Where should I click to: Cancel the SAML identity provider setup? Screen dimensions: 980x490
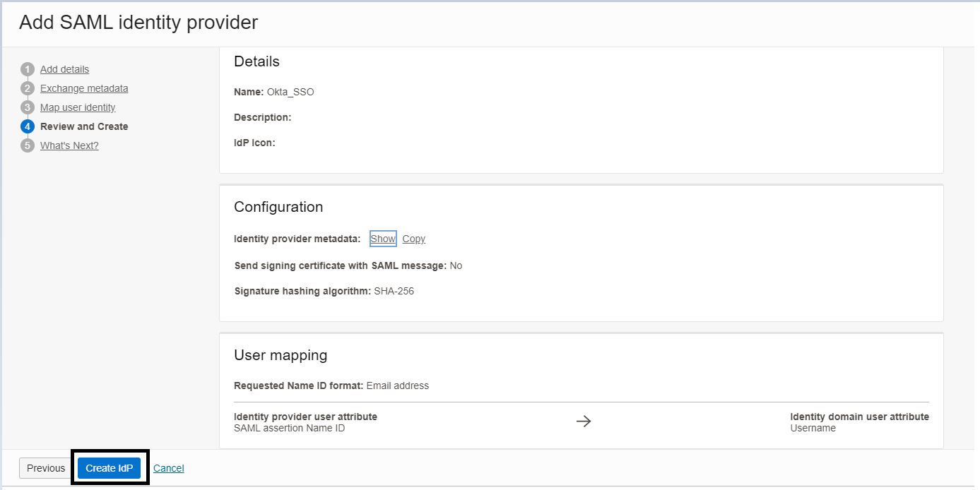point(168,468)
